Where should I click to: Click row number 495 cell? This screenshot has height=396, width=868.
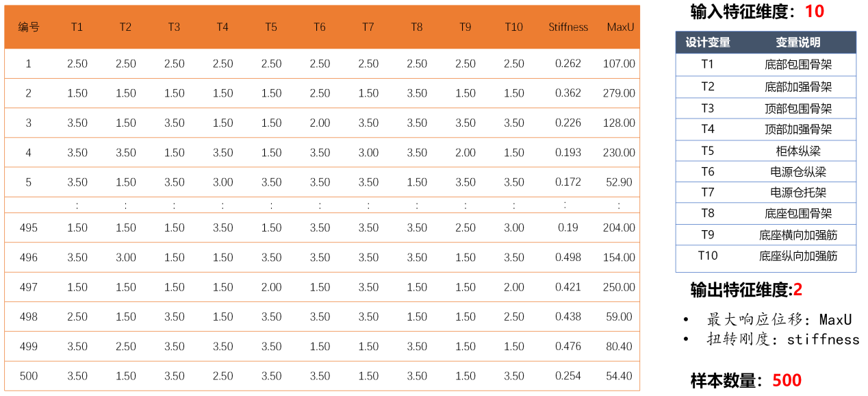(28, 227)
